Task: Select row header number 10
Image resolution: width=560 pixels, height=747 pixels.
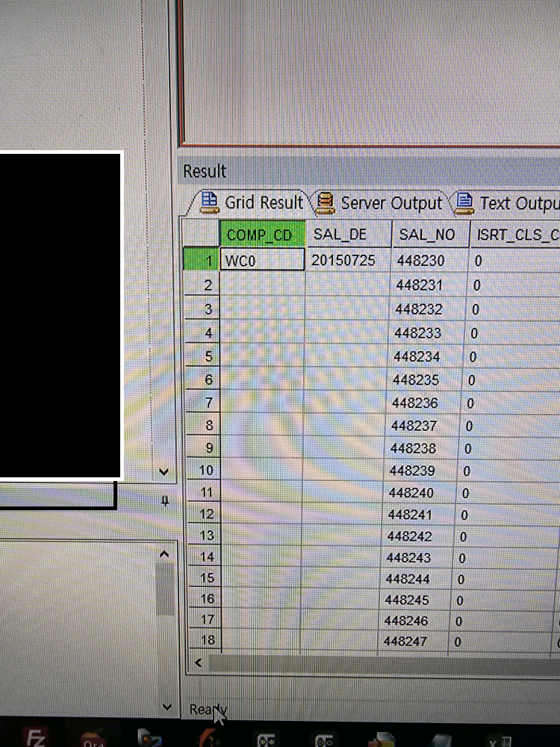Action: click(205, 470)
